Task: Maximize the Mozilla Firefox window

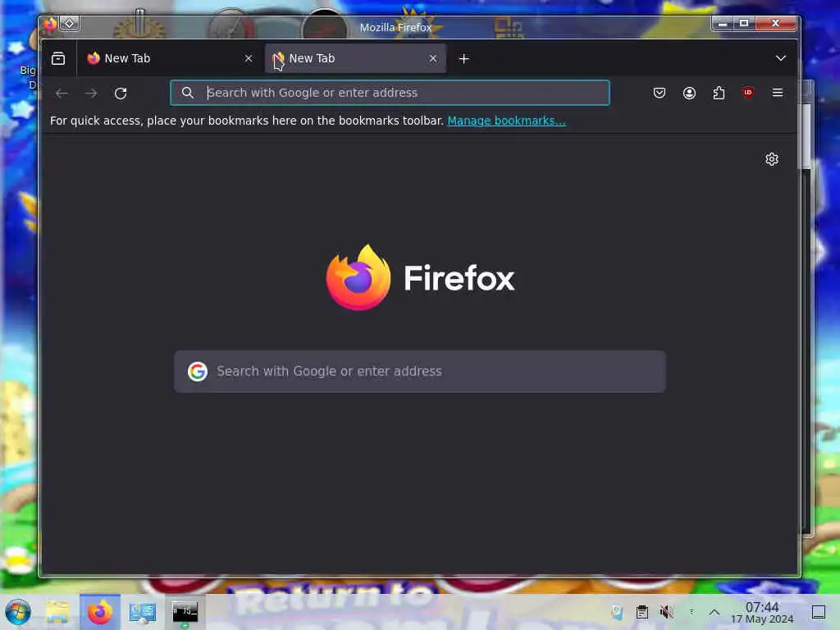Action: pos(743,23)
